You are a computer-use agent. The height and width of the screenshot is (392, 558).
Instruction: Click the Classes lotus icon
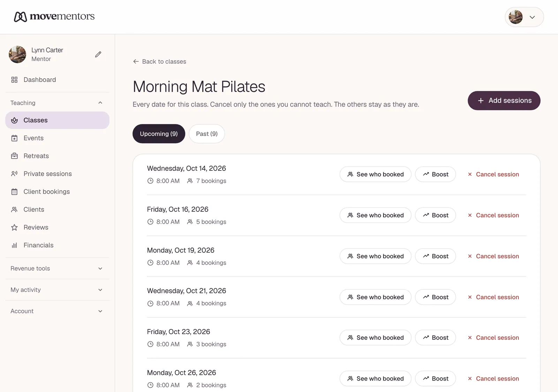14,120
